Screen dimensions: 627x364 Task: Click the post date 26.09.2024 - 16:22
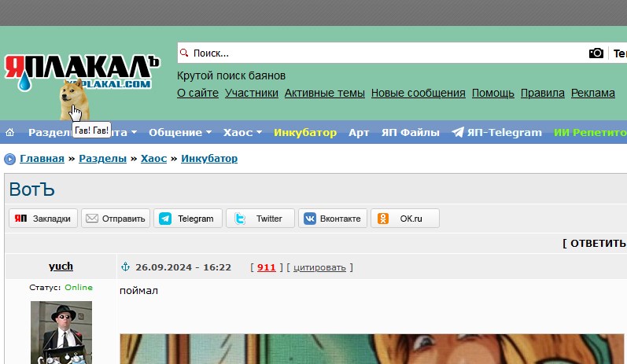(x=183, y=267)
